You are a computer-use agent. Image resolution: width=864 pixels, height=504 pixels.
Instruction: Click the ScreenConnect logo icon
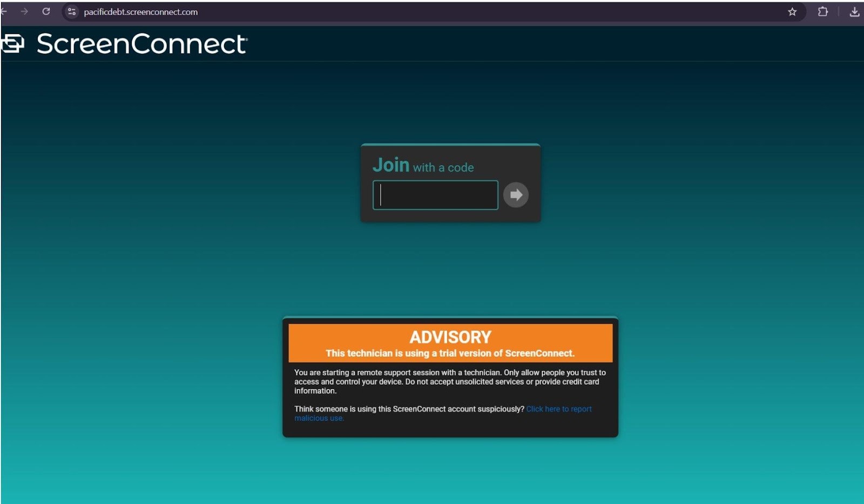pos(13,44)
